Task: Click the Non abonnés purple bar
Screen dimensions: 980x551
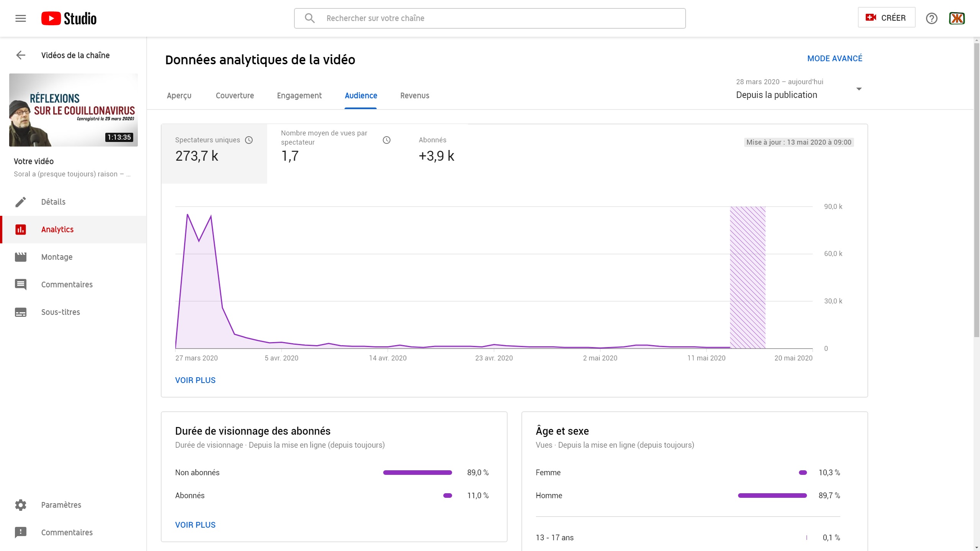Action: click(418, 473)
